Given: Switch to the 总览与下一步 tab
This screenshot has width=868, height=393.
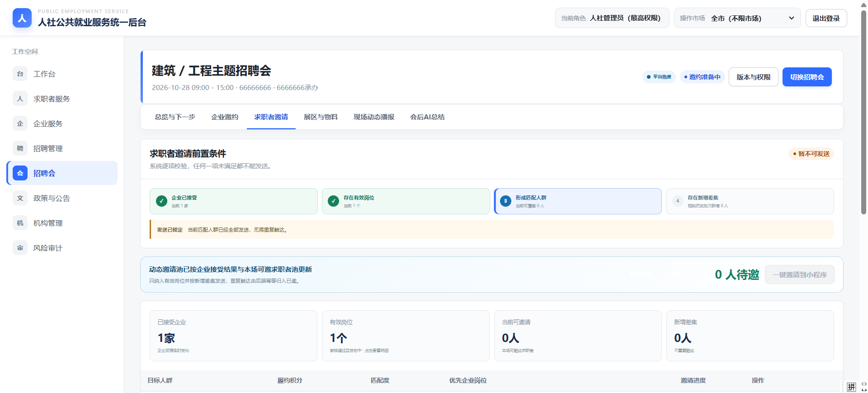Looking at the screenshot, I should tap(175, 117).
